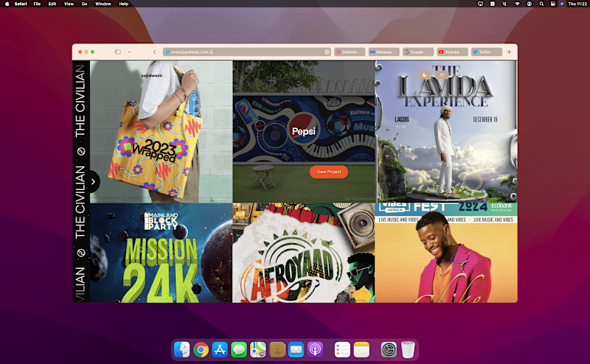This screenshot has width=590, height=364.
Task: Open the sidebar dropdown arrow in toolbar
Action: (x=129, y=52)
